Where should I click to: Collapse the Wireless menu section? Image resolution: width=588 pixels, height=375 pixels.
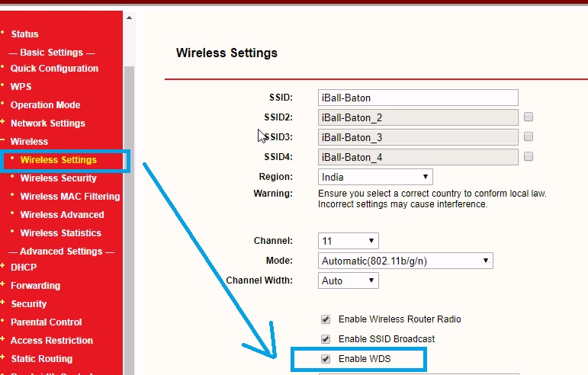pyautogui.click(x=29, y=142)
